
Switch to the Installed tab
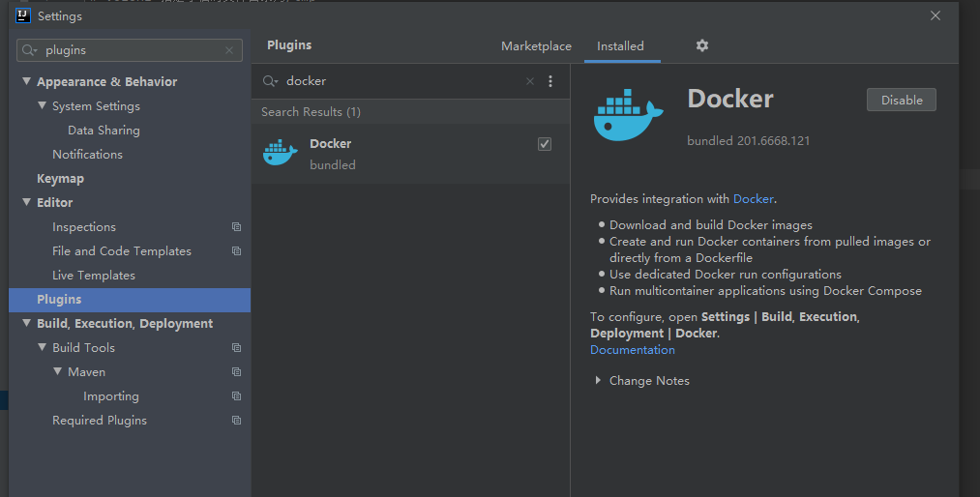(620, 46)
